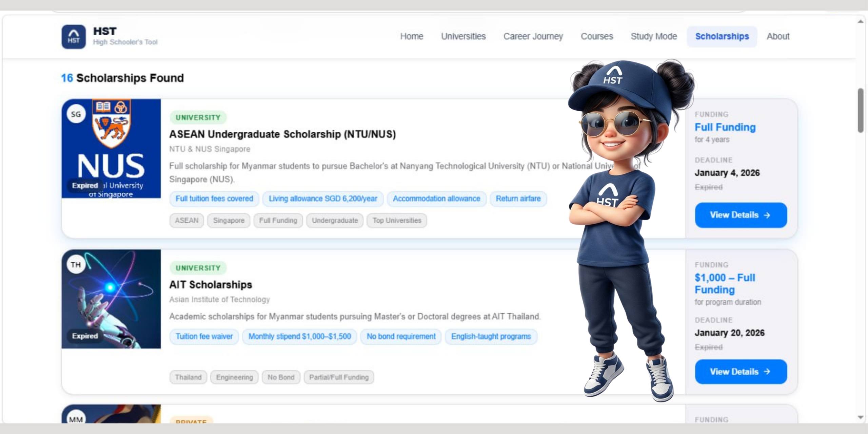Image resolution: width=868 pixels, height=434 pixels.
Task: Click the SG country badge
Action: pos(76,114)
